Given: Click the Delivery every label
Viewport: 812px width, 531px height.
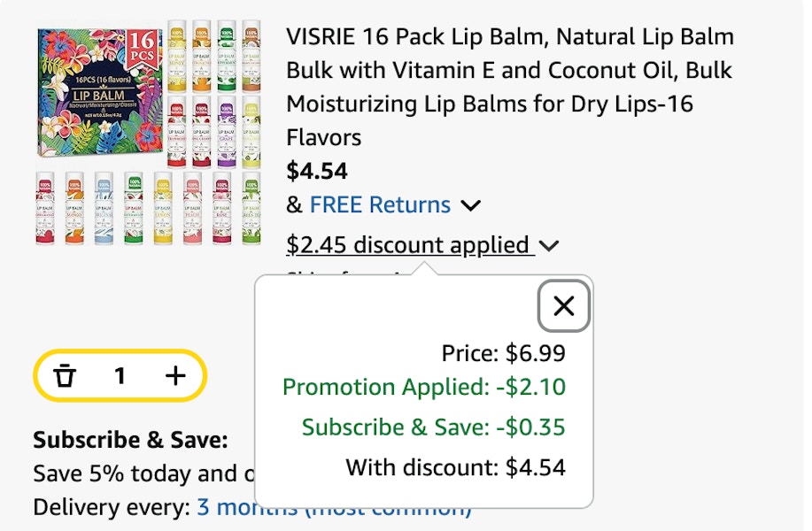Looking at the screenshot, I should [112, 508].
